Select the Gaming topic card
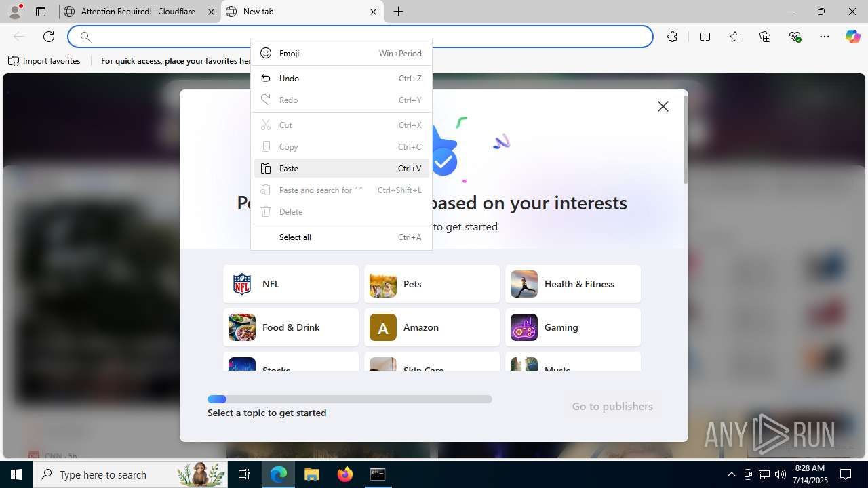 (573, 327)
